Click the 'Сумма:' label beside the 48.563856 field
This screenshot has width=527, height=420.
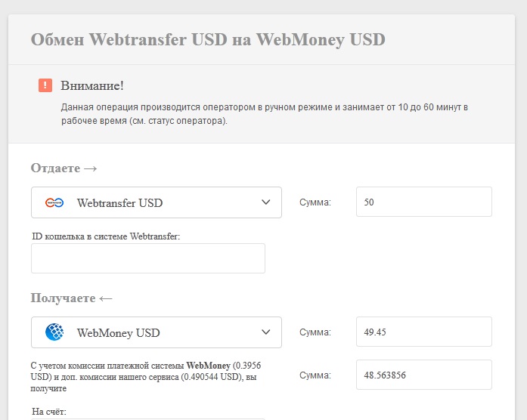tap(315, 375)
